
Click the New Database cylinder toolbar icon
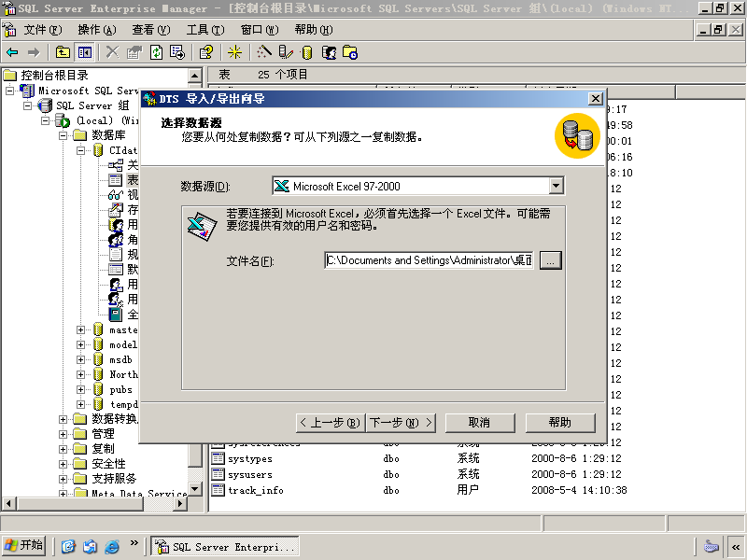coord(307,52)
